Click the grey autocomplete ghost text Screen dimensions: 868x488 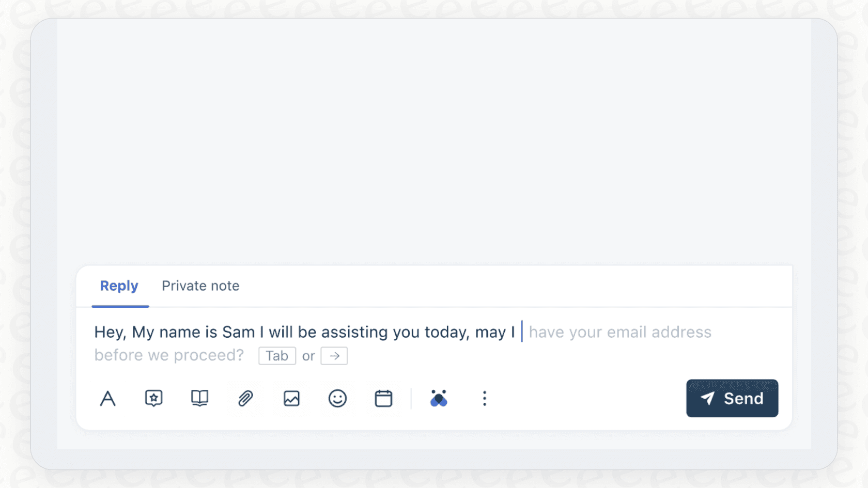point(619,332)
